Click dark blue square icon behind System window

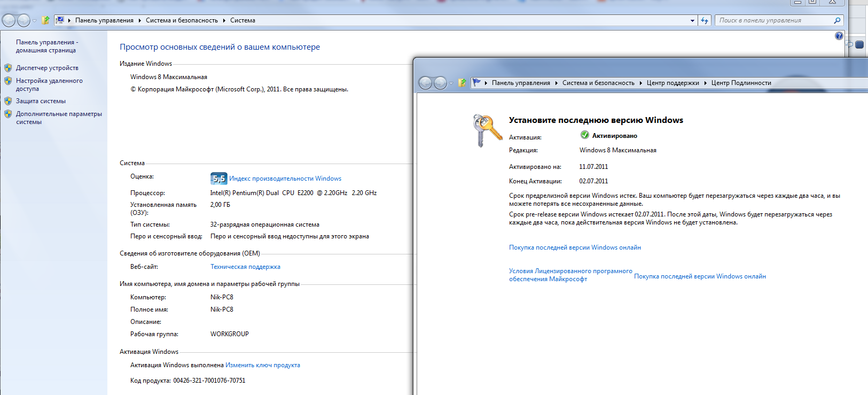859,45
